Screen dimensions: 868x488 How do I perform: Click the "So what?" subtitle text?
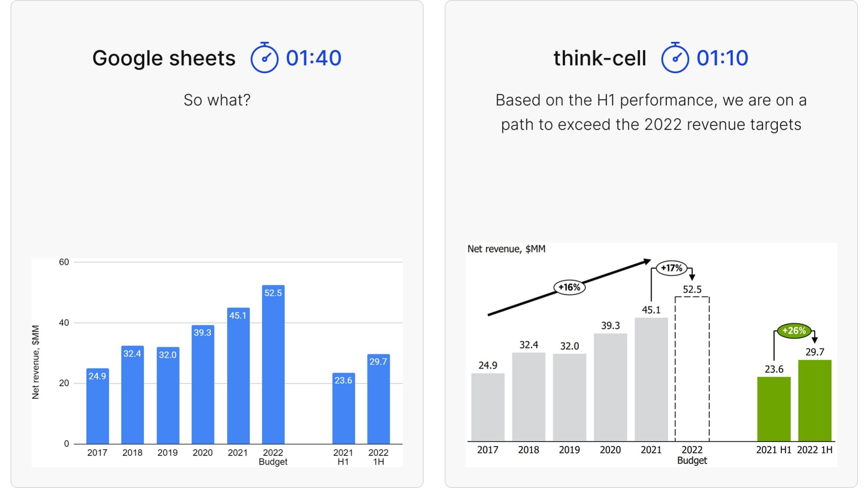[217, 100]
